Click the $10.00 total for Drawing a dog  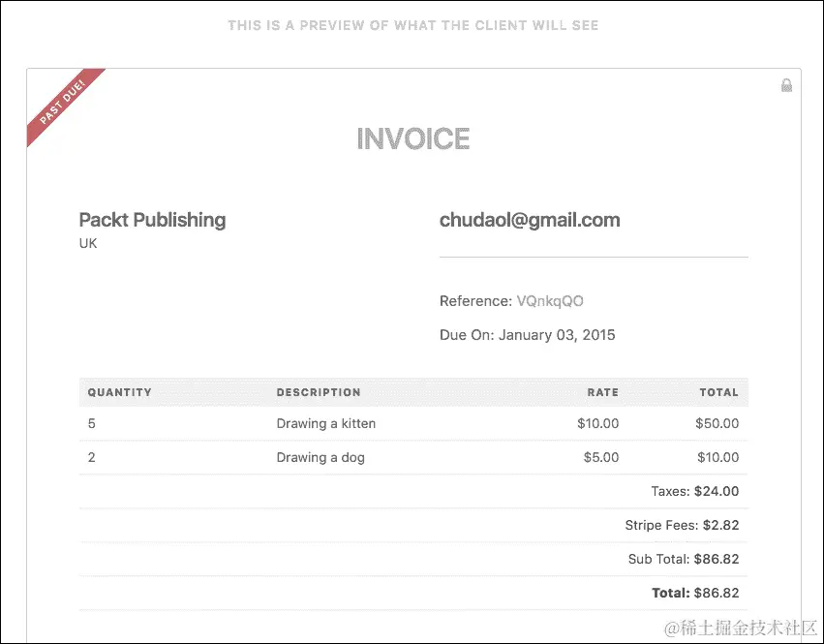tap(718, 457)
